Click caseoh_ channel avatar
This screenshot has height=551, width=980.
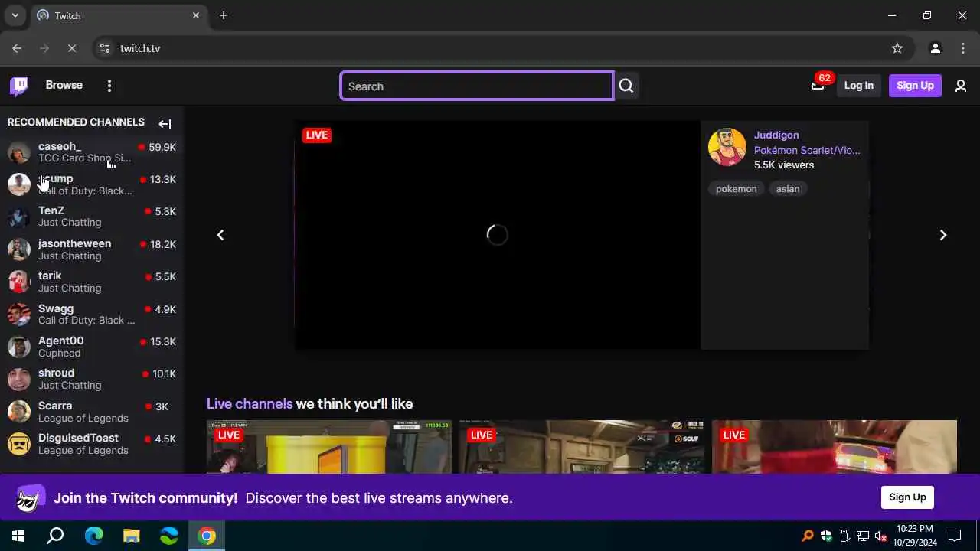tap(19, 152)
